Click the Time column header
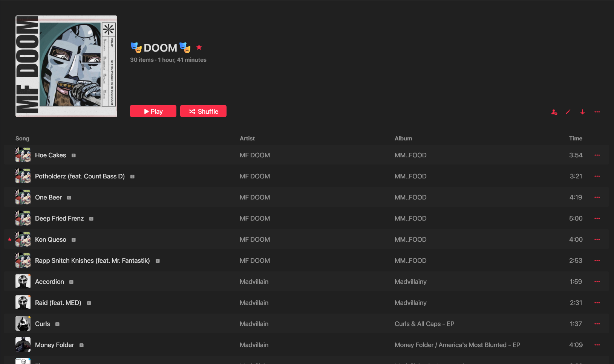This screenshot has height=364, width=614. click(x=576, y=139)
